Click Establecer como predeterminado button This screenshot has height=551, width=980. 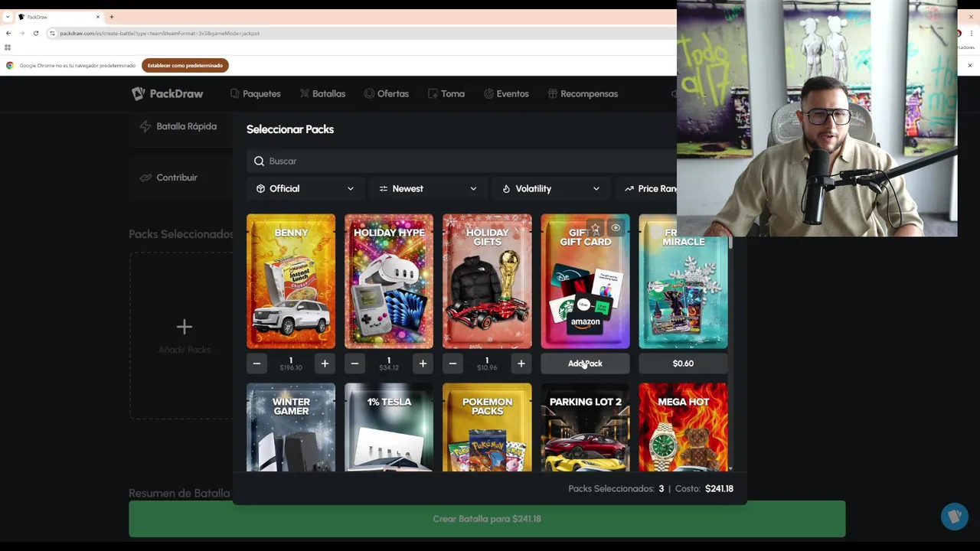185,65
